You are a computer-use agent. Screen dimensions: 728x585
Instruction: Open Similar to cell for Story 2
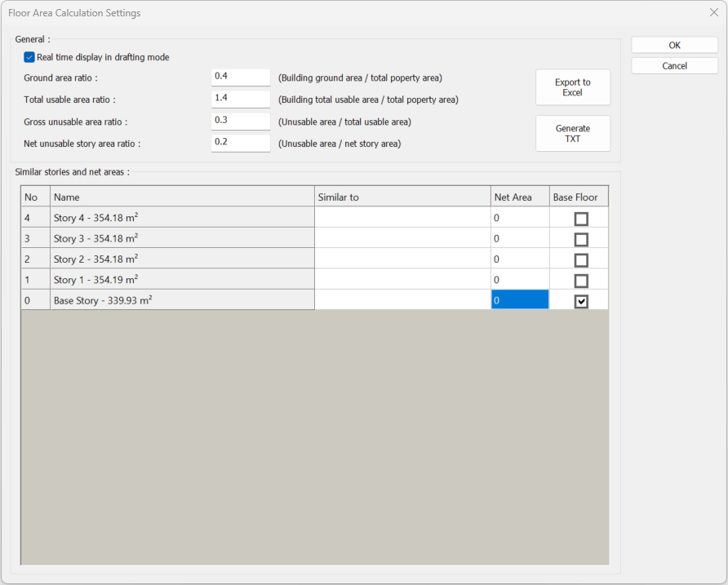coord(402,259)
